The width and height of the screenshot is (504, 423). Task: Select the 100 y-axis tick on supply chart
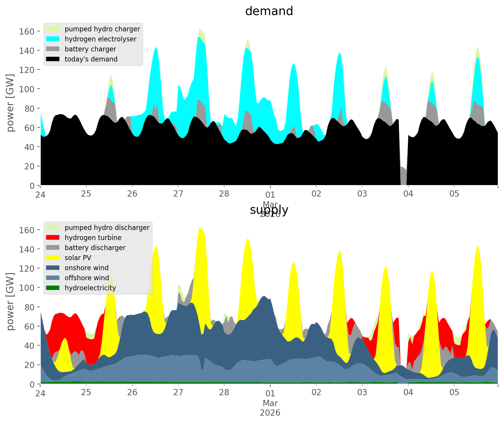[x=27, y=288]
